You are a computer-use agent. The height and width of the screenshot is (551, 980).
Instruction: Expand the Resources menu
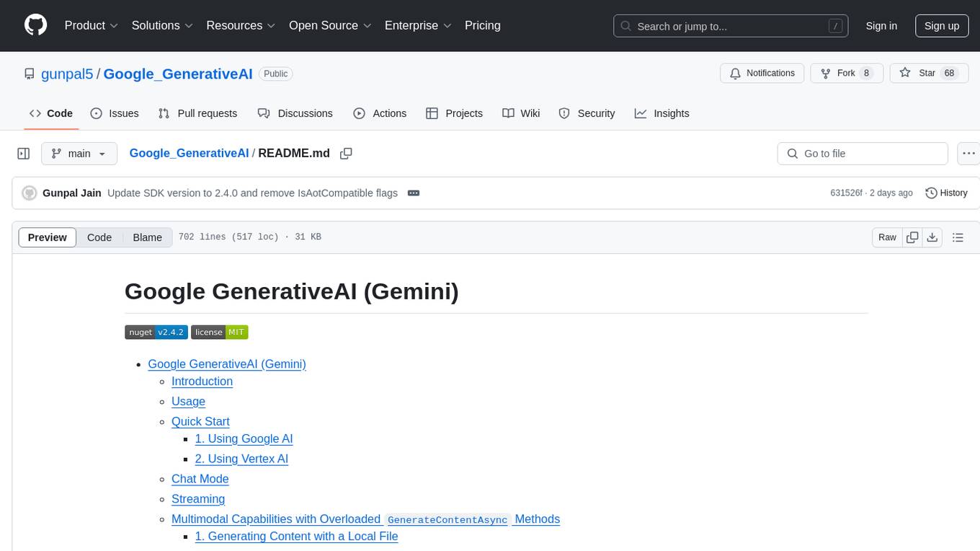pos(241,25)
